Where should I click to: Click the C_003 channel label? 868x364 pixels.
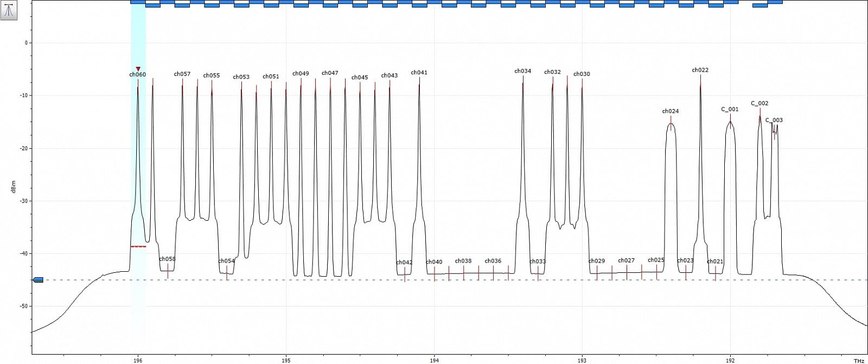[774, 120]
